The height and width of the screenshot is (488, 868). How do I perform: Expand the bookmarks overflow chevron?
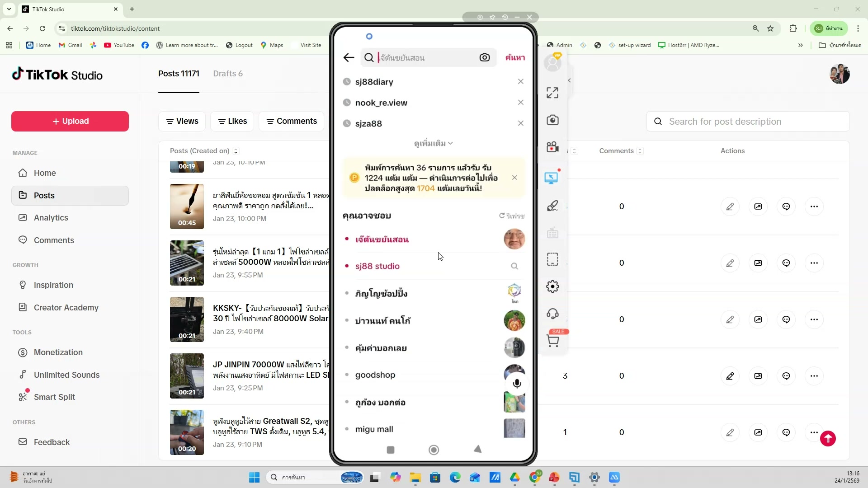801,45
